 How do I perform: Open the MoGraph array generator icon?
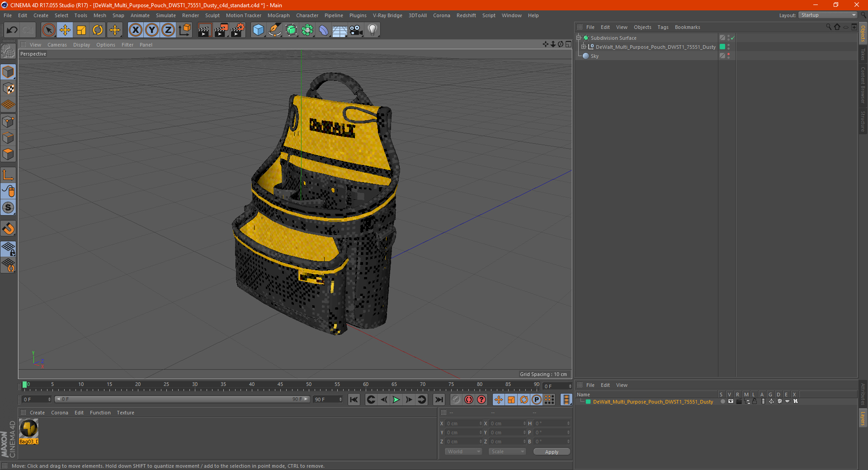(307, 30)
